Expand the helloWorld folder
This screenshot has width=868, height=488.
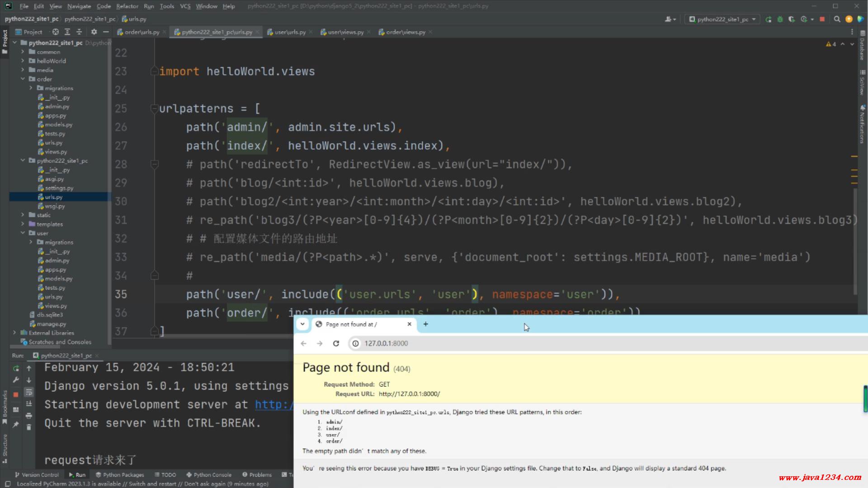23,61
